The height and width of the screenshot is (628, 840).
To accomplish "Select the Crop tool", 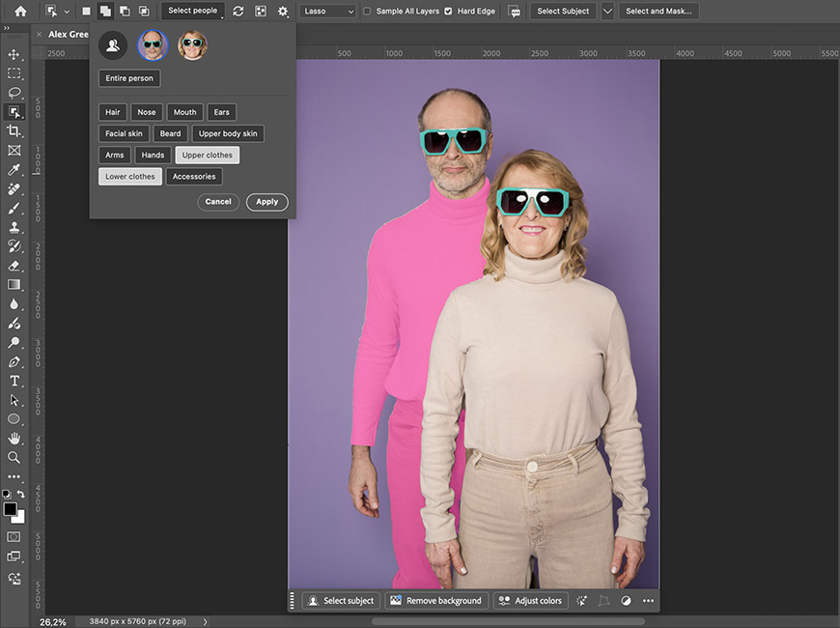I will 14,131.
